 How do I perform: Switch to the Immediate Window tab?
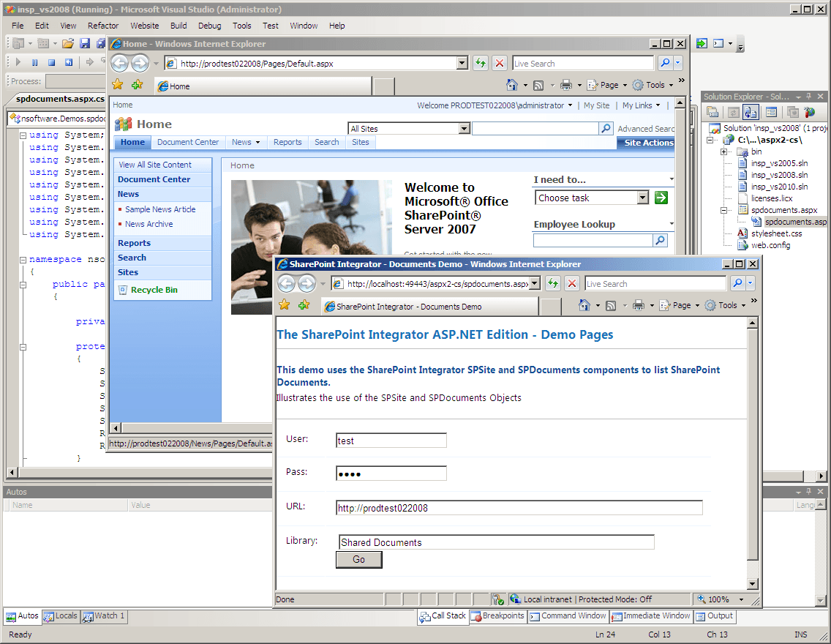[x=651, y=616]
